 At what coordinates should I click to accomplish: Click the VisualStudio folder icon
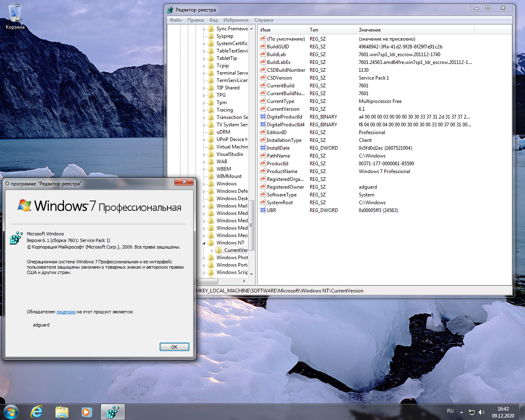(211, 154)
